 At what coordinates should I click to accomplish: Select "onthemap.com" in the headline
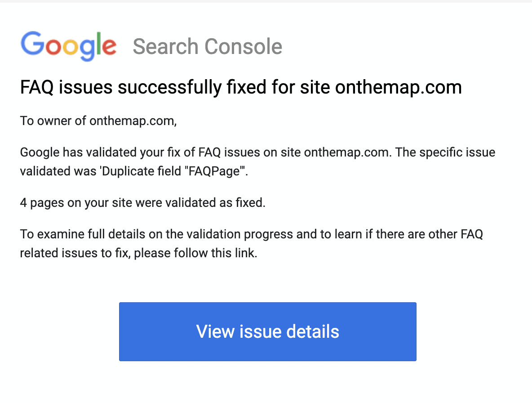click(x=398, y=87)
